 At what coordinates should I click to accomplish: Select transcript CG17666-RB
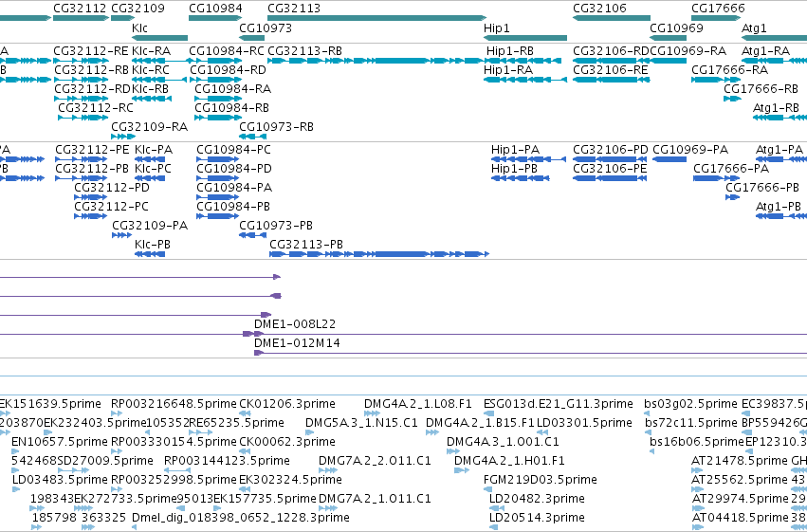[761, 89]
